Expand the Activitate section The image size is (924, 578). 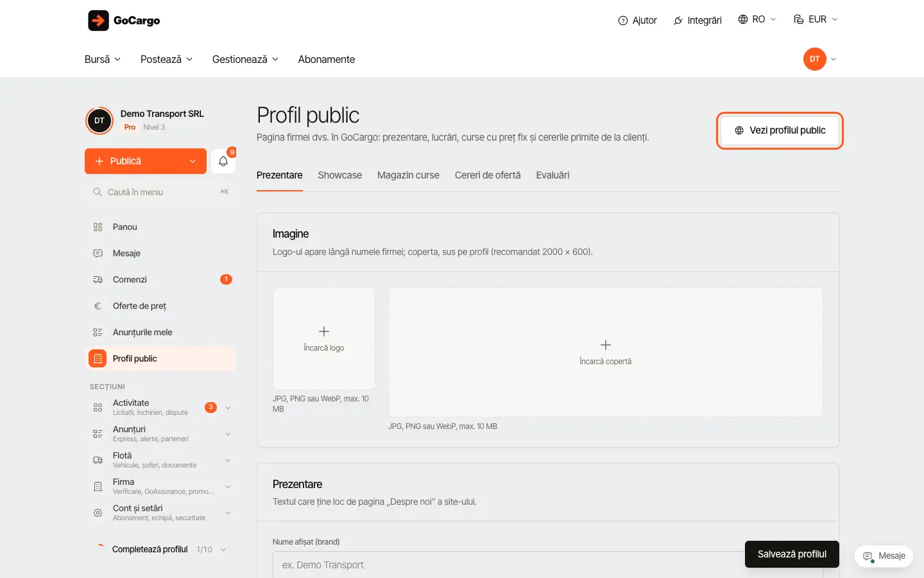160,407
